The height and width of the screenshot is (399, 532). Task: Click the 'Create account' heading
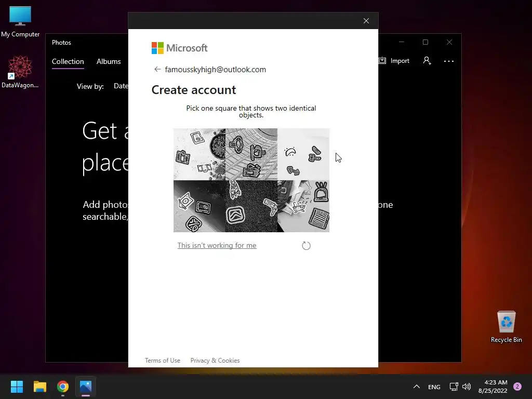tap(194, 90)
